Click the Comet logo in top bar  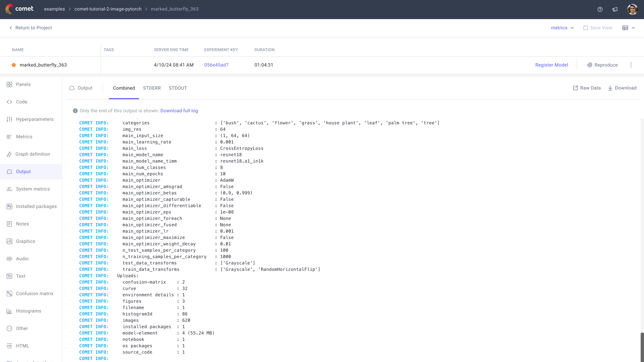19,9
